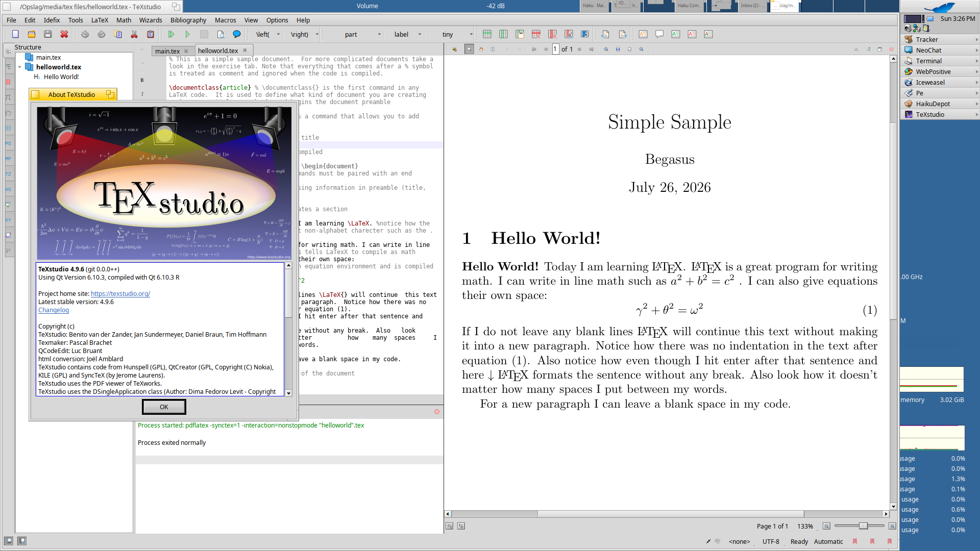
Task: Open the AS (Asymptote) side panel
Action: pyautogui.click(x=8, y=189)
